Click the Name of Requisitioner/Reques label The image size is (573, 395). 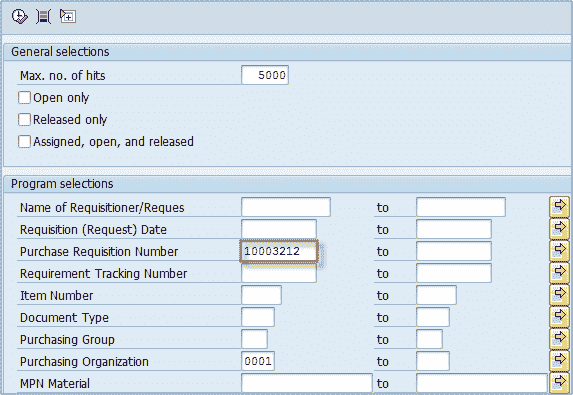click(x=102, y=208)
